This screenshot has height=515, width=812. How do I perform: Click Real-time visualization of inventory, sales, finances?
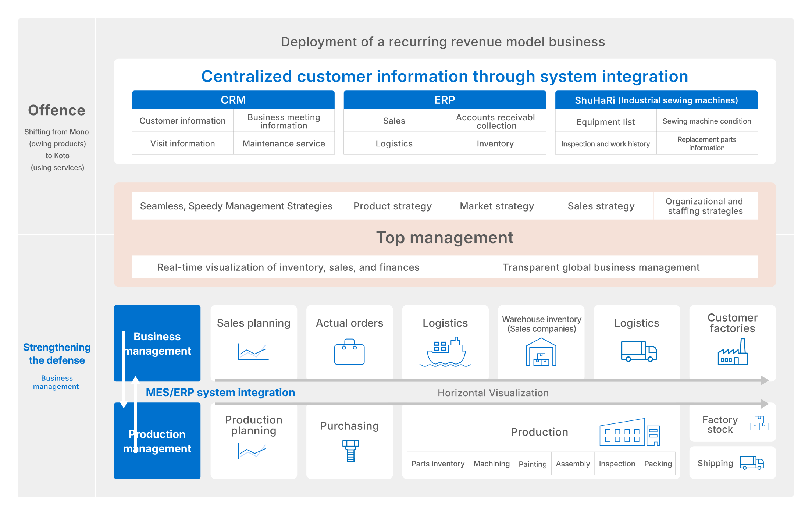point(288,267)
